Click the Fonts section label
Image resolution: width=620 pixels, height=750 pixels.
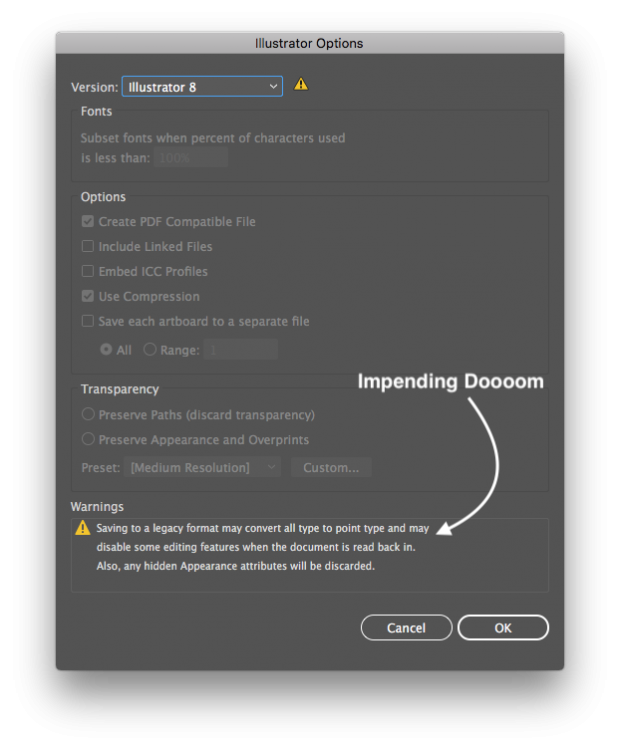(x=96, y=111)
